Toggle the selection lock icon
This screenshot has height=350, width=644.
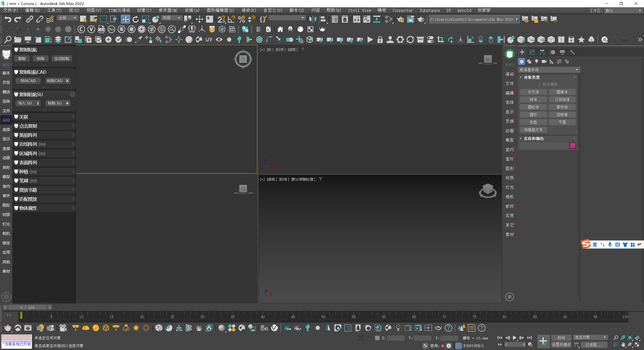[x=369, y=338]
